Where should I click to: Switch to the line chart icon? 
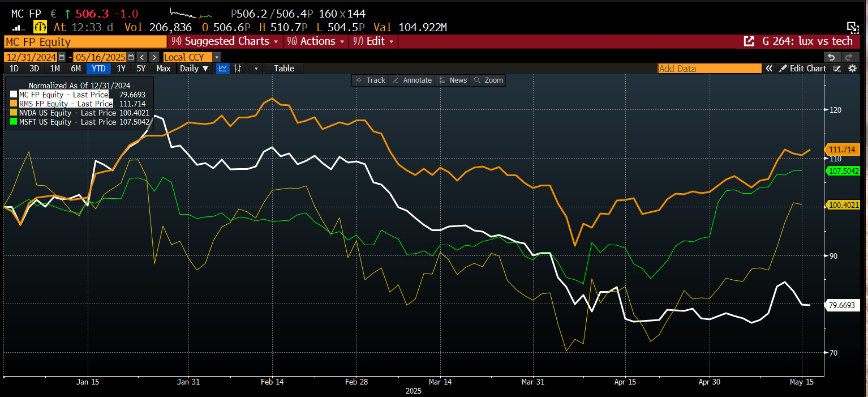(223, 69)
